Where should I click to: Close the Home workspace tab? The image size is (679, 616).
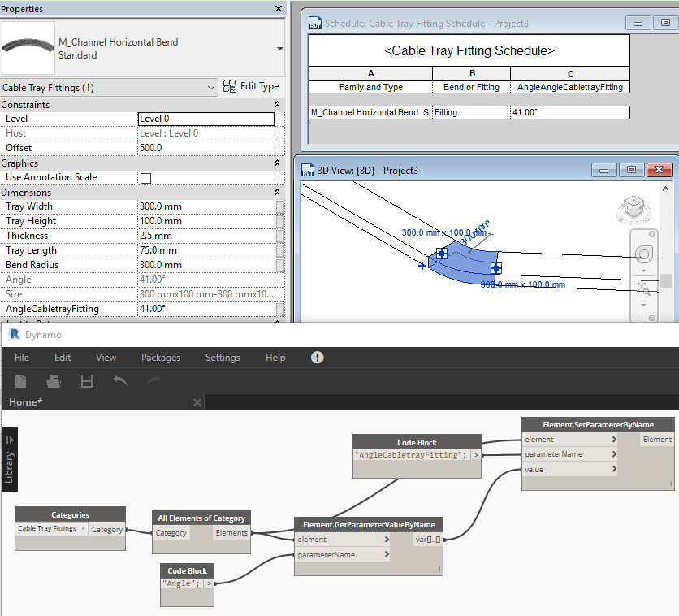point(197,402)
